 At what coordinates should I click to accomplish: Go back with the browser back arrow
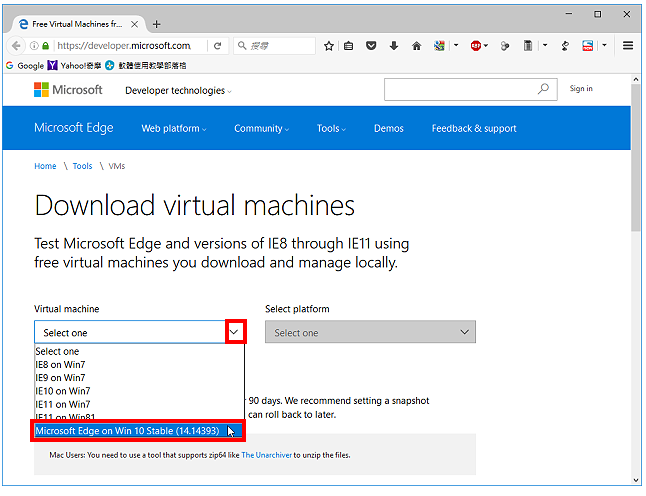pos(16,46)
